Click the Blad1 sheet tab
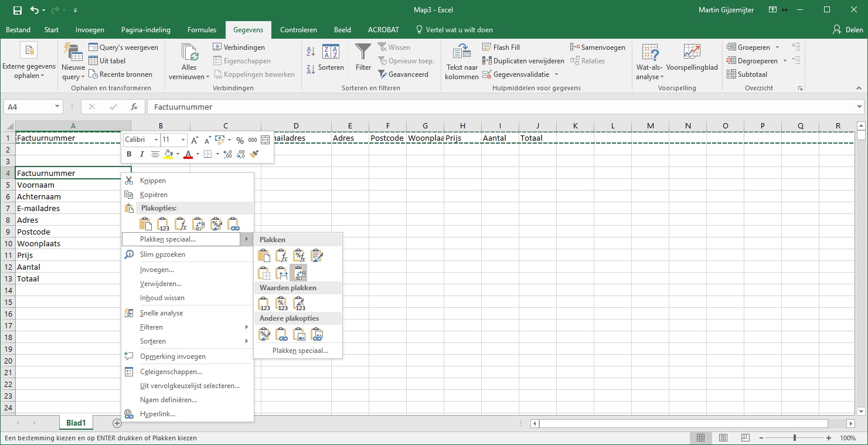 coord(76,423)
